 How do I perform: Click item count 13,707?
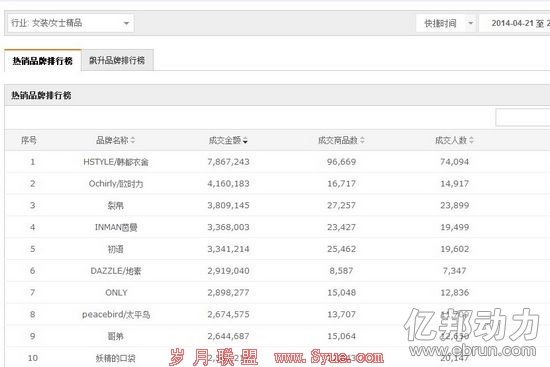pos(342,314)
